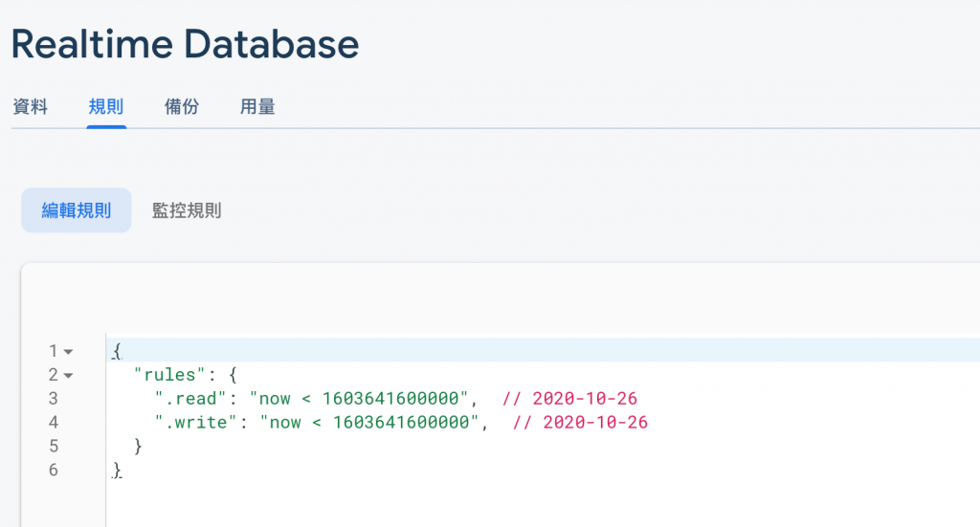Click the ".write" key in the editor
The height and width of the screenshot is (527, 980).
coord(197,422)
